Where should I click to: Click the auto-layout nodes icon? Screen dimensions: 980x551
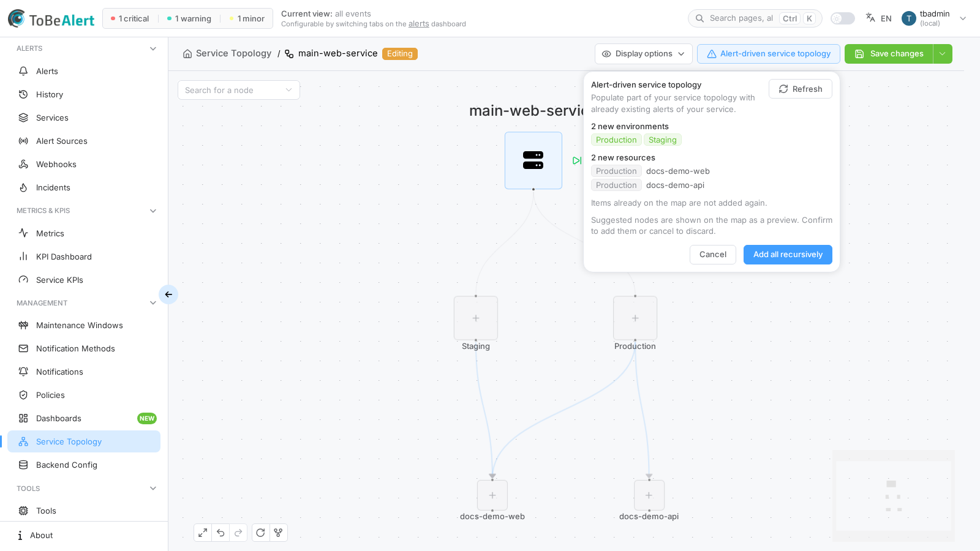coord(278,533)
